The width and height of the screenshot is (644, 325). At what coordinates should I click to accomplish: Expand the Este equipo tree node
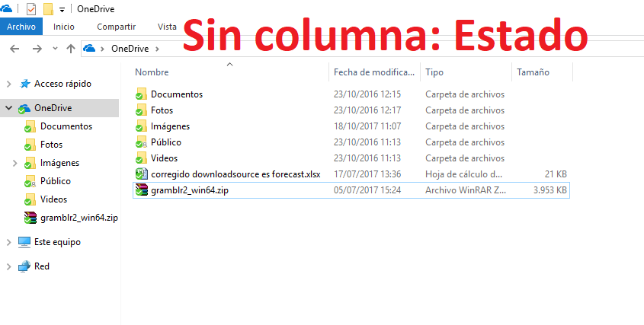point(8,243)
